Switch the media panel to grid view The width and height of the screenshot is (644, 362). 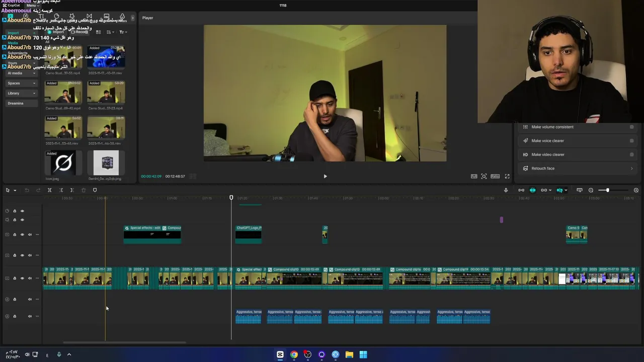98,32
